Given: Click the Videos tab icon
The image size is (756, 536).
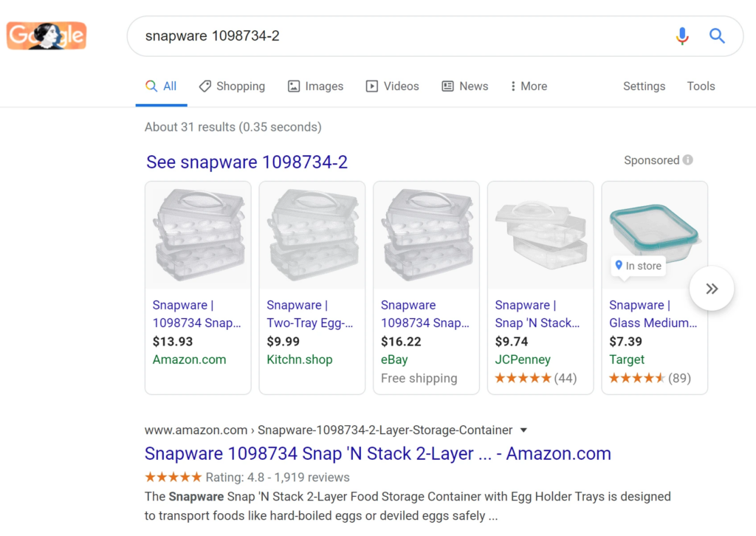Looking at the screenshot, I should point(371,86).
